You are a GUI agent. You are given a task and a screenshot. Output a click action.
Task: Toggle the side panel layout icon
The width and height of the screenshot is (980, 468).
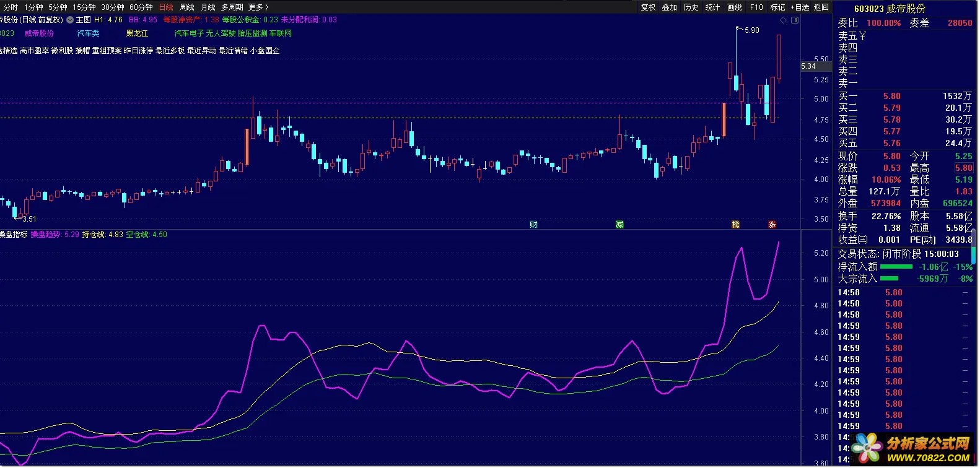tap(795, 20)
